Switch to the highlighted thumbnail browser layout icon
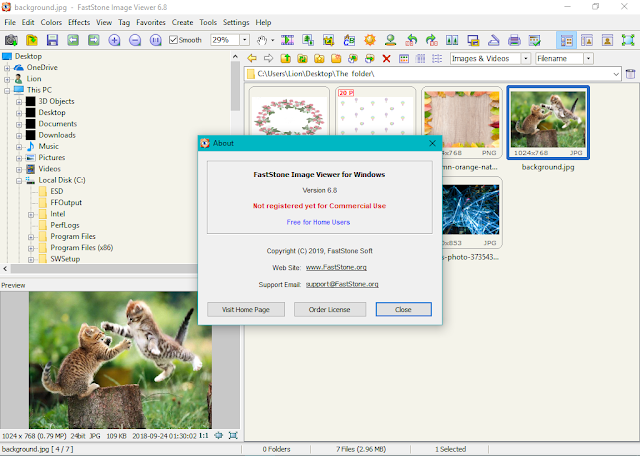Viewport: 640px width, 456px height. (567, 40)
